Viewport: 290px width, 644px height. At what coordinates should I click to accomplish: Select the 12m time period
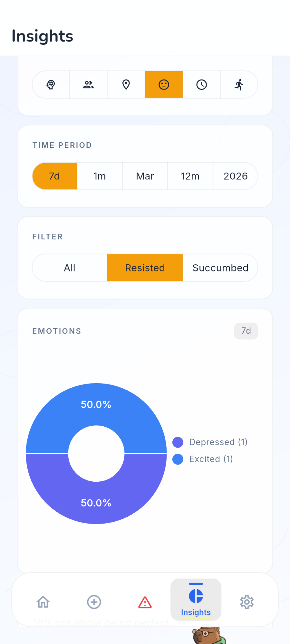pos(190,176)
